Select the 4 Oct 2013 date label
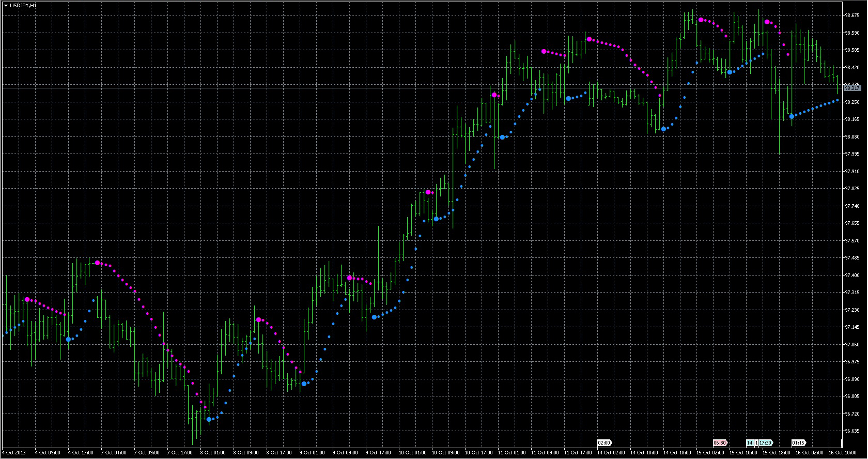This screenshot has width=868, height=459. (x=14, y=453)
